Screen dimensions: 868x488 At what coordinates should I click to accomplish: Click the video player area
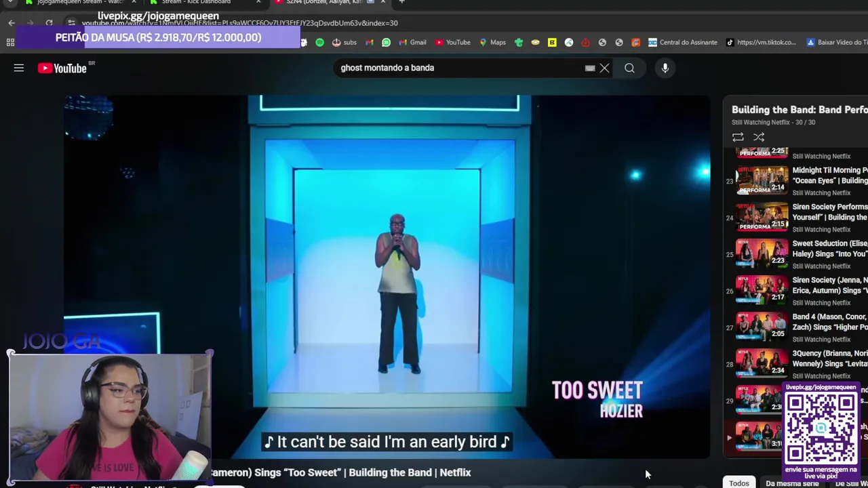[387, 277]
